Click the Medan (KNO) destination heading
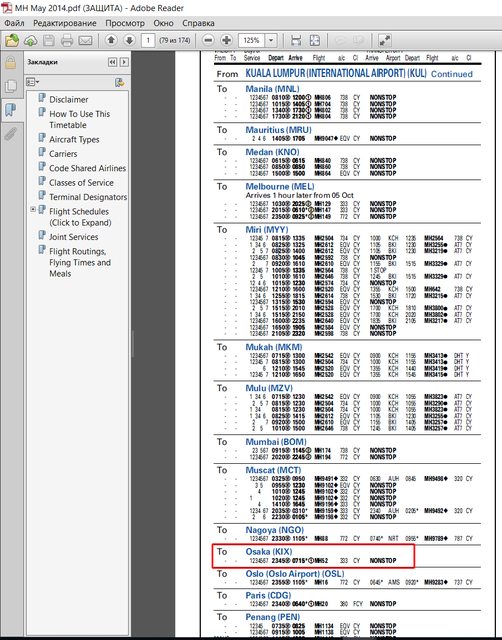 click(x=272, y=152)
